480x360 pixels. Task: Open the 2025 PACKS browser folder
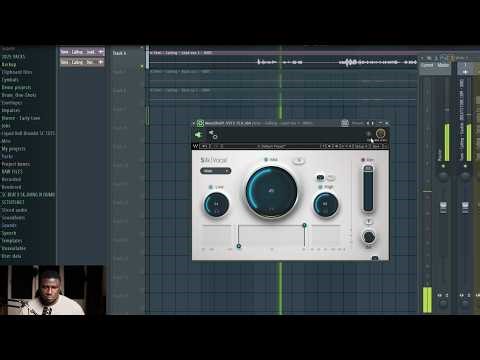click(13, 57)
